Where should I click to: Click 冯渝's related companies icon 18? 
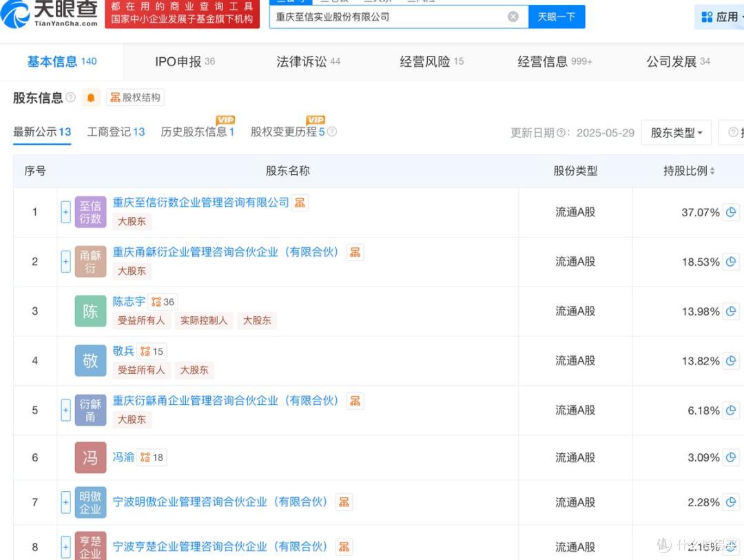coord(152,457)
